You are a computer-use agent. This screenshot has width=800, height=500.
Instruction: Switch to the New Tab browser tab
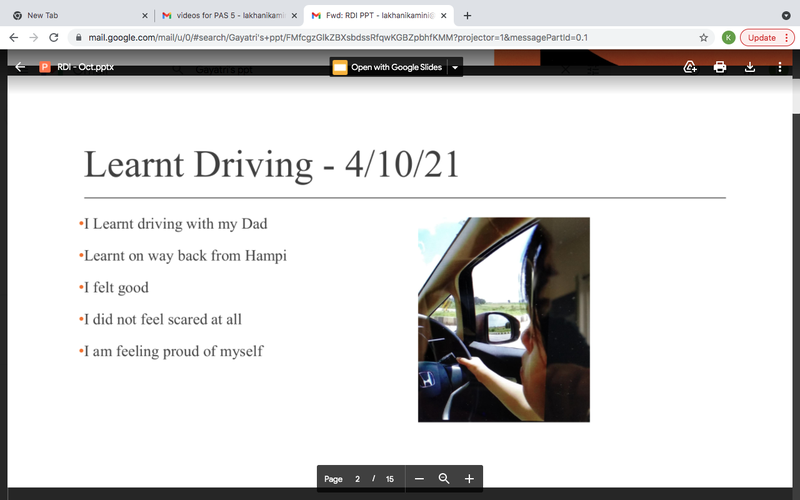click(x=79, y=15)
